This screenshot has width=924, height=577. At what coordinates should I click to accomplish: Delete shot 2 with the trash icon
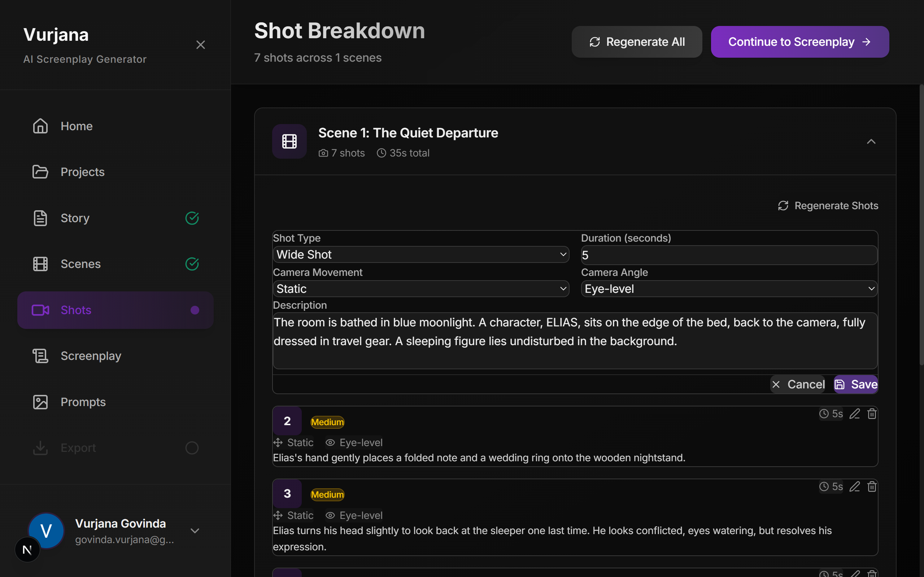[x=872, y=414]
